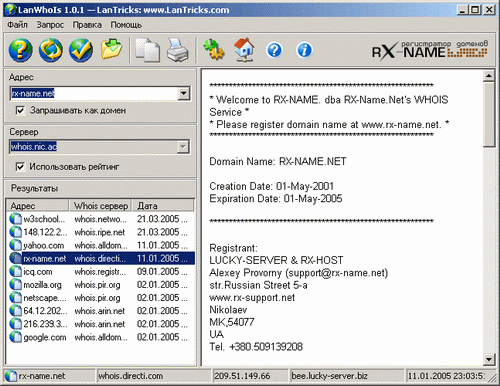Sort results by the Адрес column header
Image resolution: width=500 pixels, height=386 pixels.
[x=37, y=205]
